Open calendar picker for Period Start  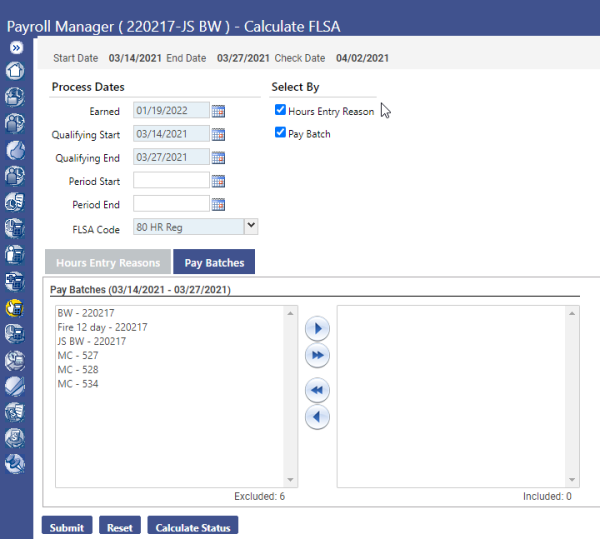click(218, 181)
